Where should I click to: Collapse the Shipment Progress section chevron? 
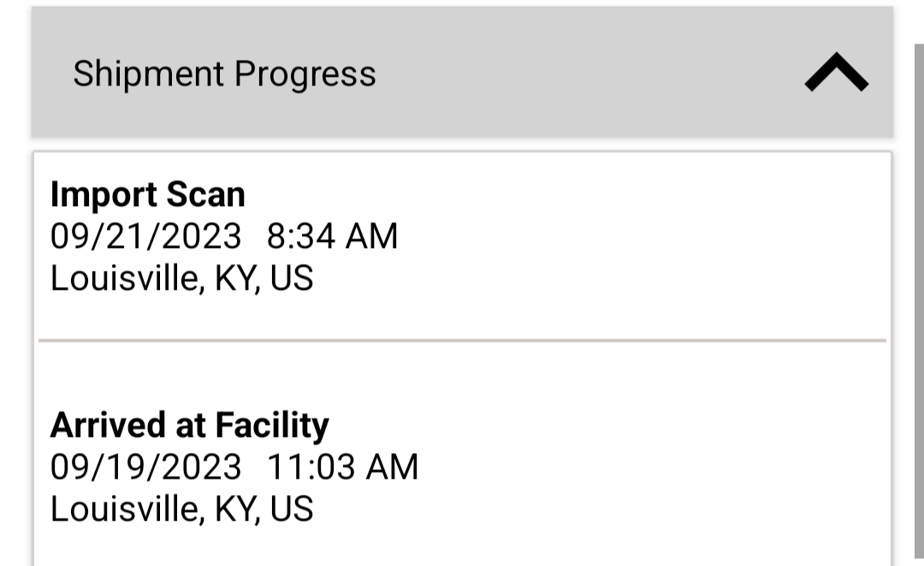836,74
